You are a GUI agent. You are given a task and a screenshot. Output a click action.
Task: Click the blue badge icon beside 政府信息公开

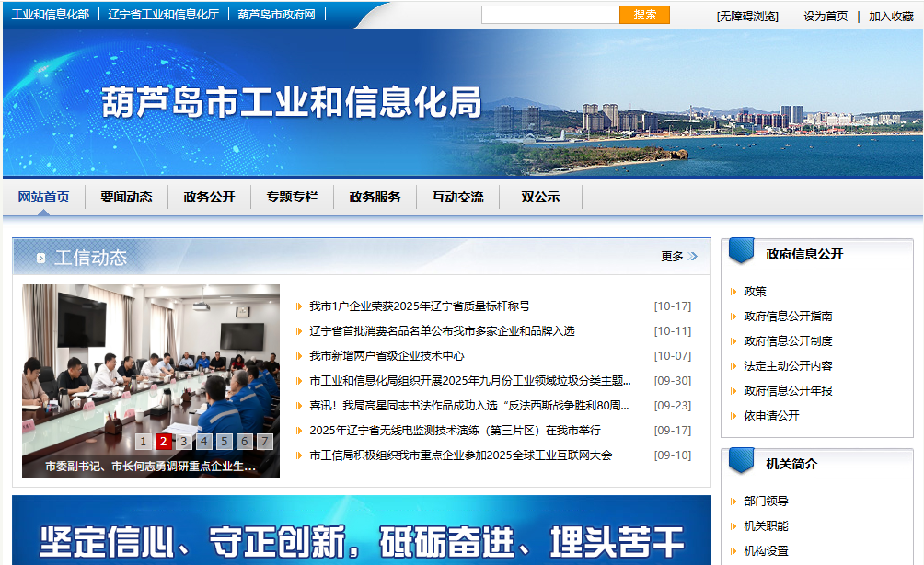pyautogui.click(x=742, y=251)
